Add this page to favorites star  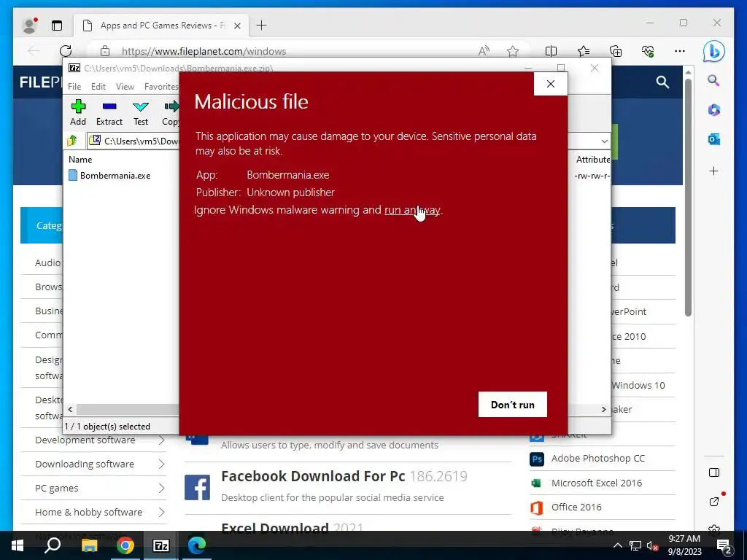(513, 51)
